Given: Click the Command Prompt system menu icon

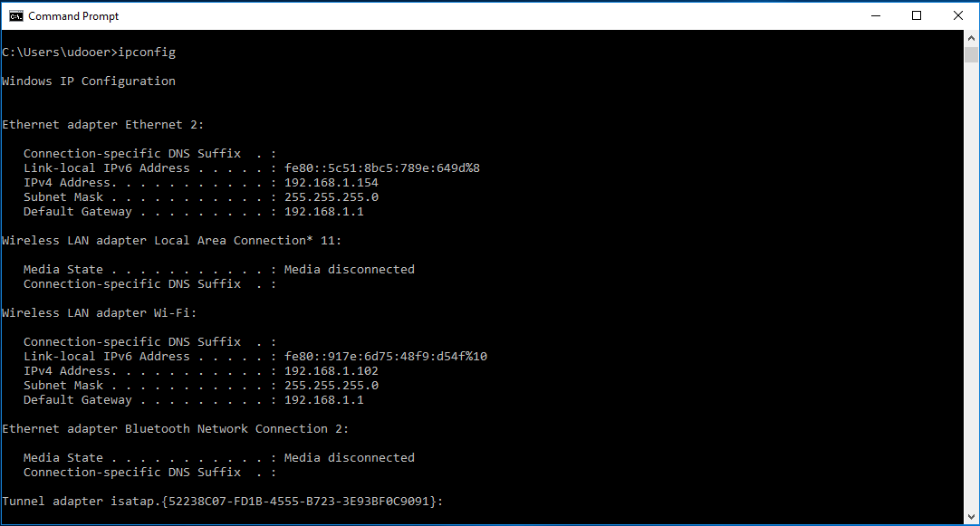Looking at the screenshot, I should point(16,15).
